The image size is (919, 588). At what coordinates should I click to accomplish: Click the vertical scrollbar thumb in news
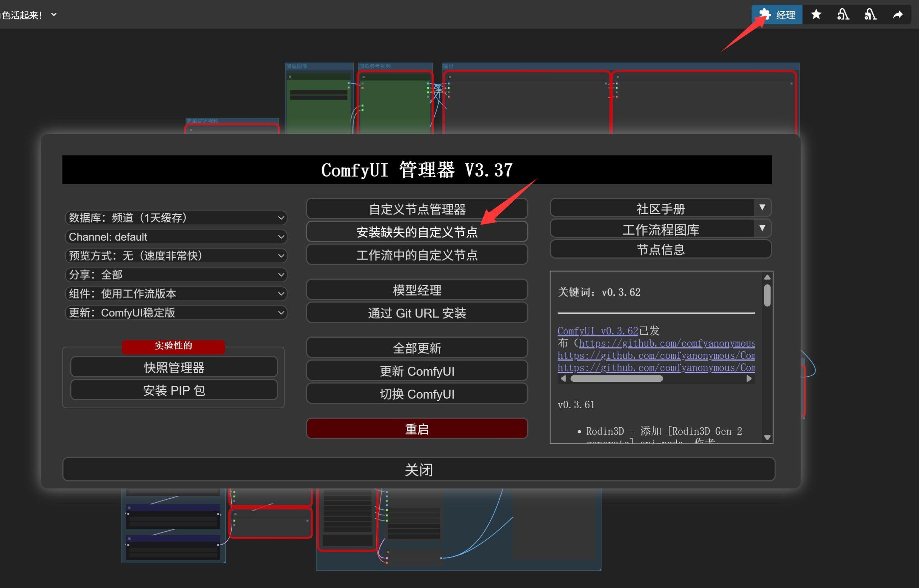tap(767, 295)
